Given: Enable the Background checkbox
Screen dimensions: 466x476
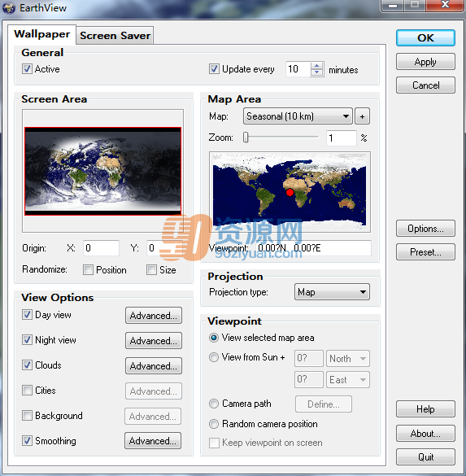Looking at the screenshot, I should 27,415.
